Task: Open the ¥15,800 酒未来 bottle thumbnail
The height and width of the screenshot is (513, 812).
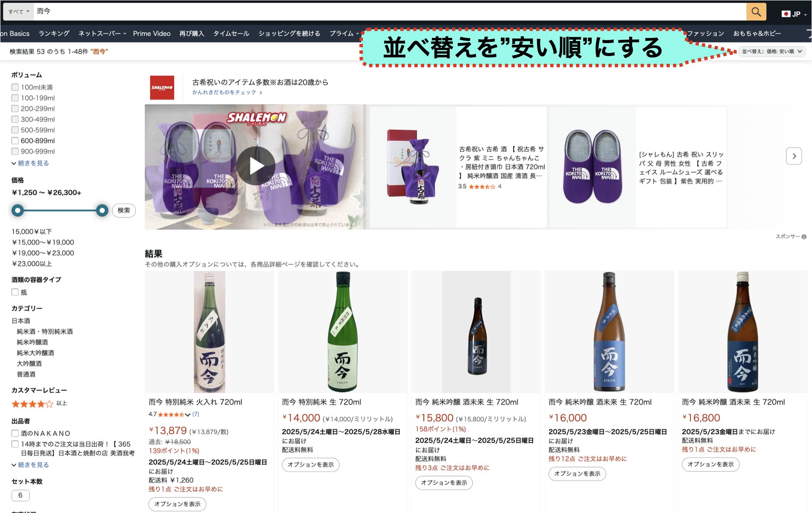Action: [x=476, y=332]
